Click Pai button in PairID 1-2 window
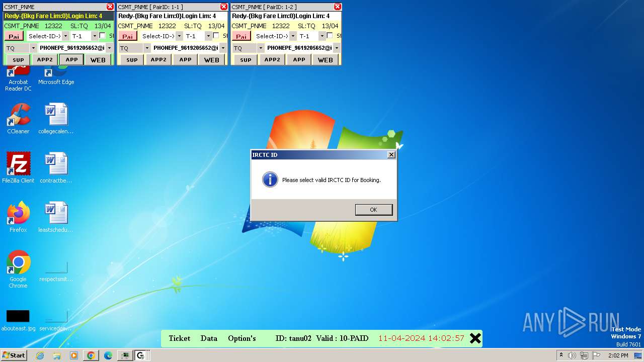This screenshot has width=644, height=362. pyautogui.click(x=242, y=36)
